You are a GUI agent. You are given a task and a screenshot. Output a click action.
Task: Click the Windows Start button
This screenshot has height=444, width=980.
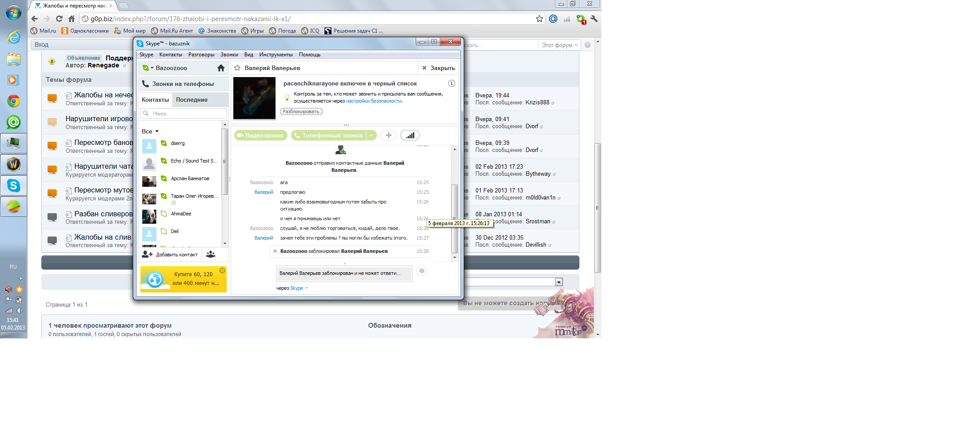13,12
